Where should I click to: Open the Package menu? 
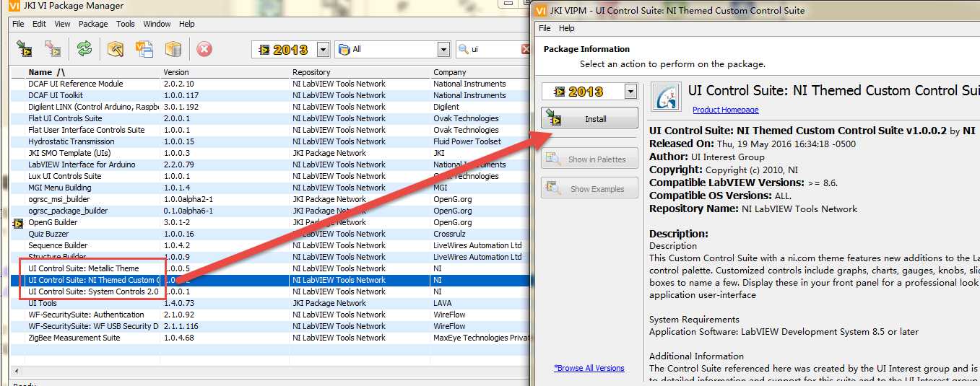pyautogui.click(x=93, y=24)
